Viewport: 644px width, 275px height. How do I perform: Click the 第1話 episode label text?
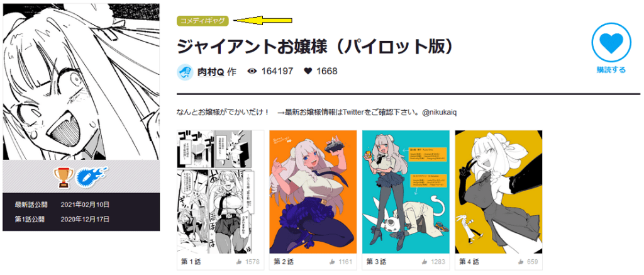point(191,261)
